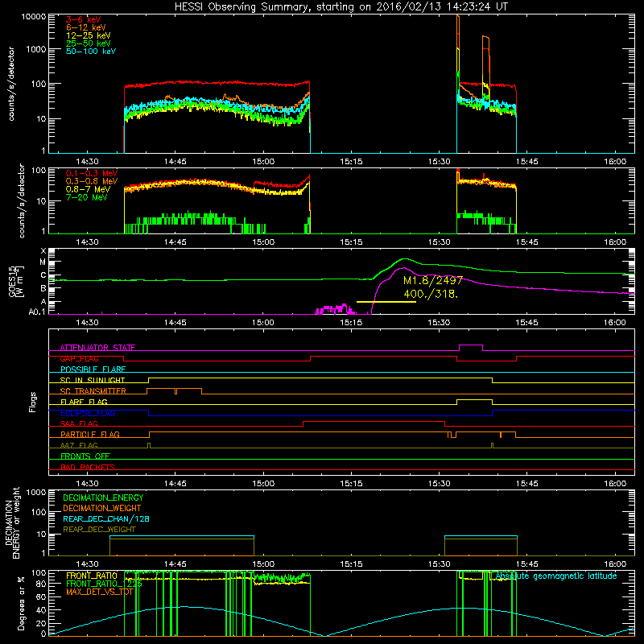Viewport: 644px width, 644px height.
Task: Click the MAX_DET_VS_TOT legend label
Action: point(100,592)
